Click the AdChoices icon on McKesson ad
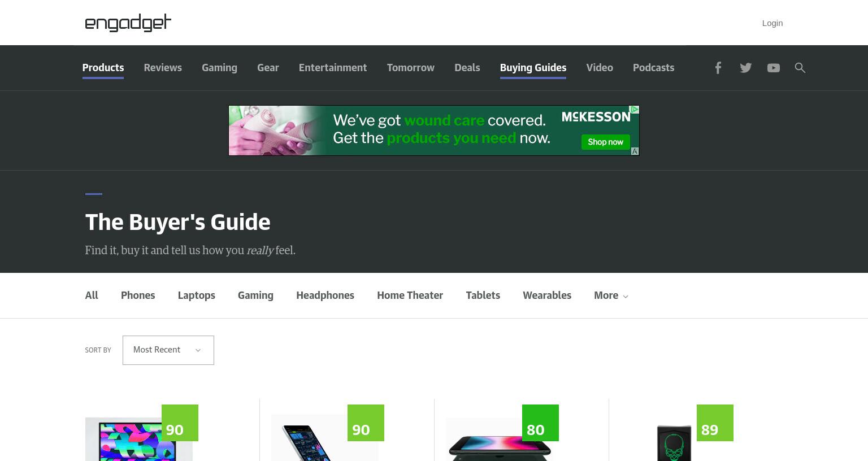868x461 pixels. click(x=635, y=110)
